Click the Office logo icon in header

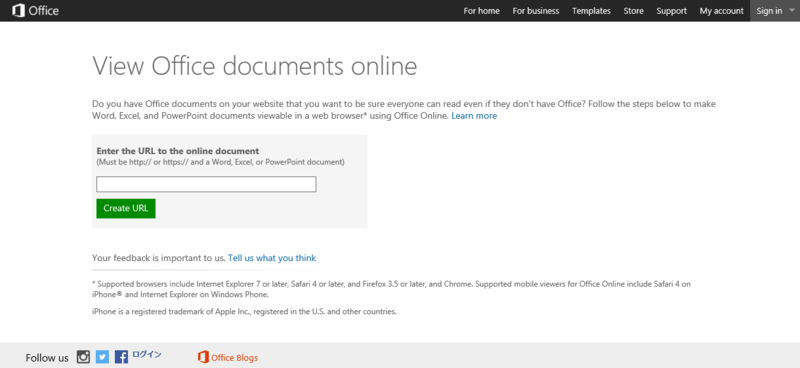(18, 10)
